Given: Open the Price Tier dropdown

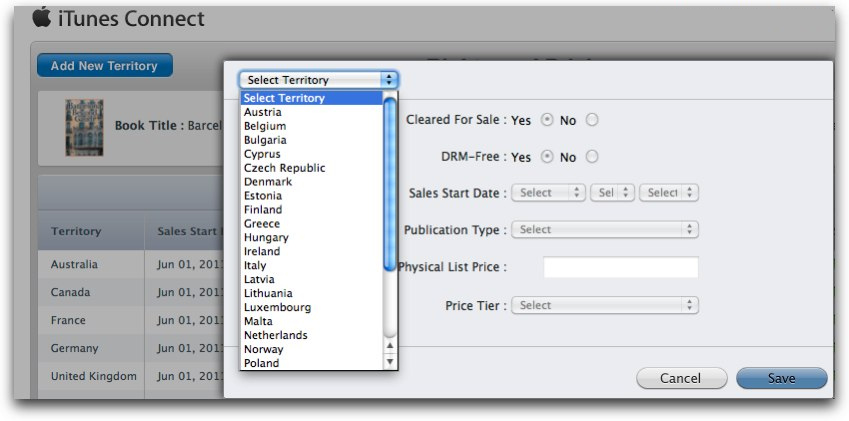Looking at the screenshot, I should point(605,305).
